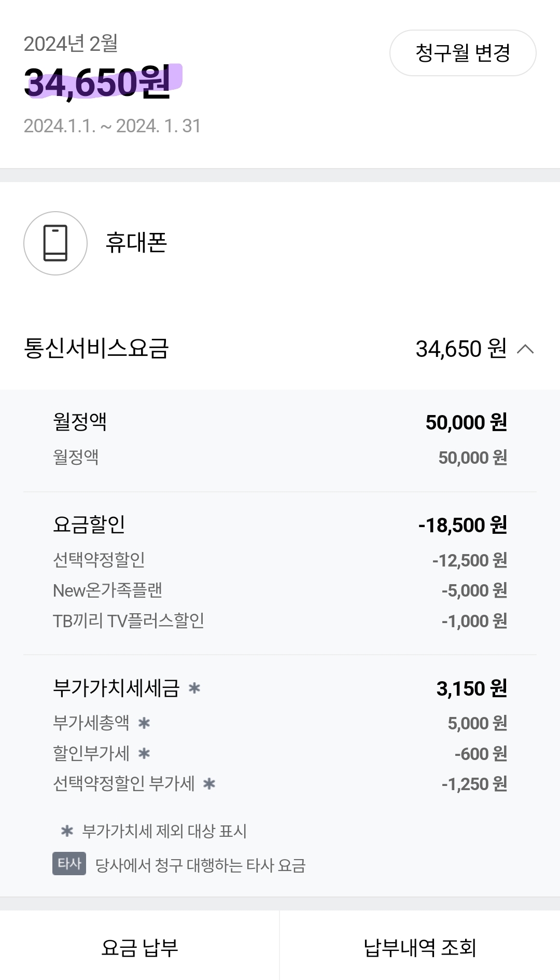Tap the 통신서비스요금 row label

click(96, 349)
